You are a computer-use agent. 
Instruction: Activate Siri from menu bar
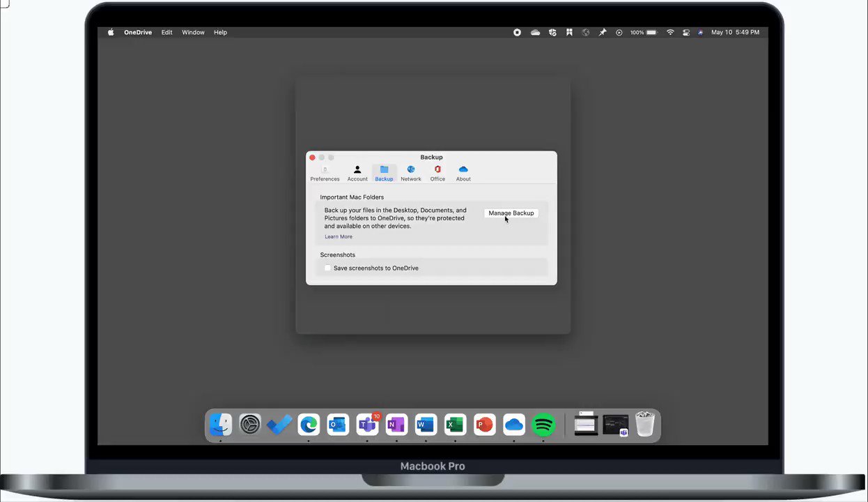[x=701, y=32]
